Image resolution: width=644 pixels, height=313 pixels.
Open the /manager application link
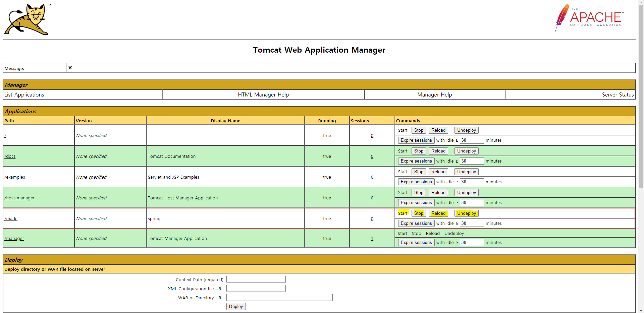pyautogui.click(x=14, y=239)
